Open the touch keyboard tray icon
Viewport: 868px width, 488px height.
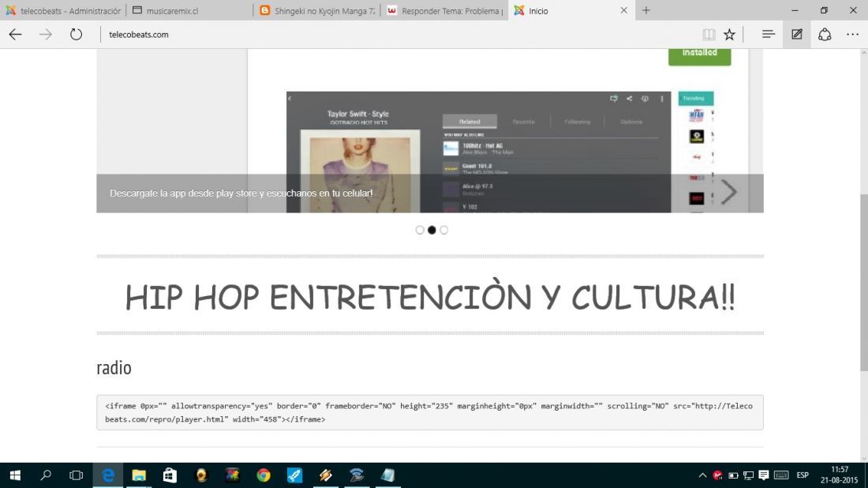point(781,475)
